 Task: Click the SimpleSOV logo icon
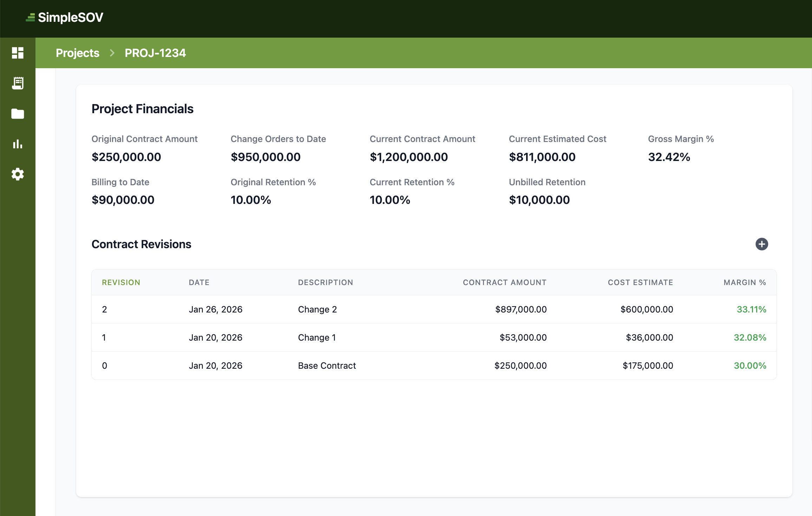point(30,17)
